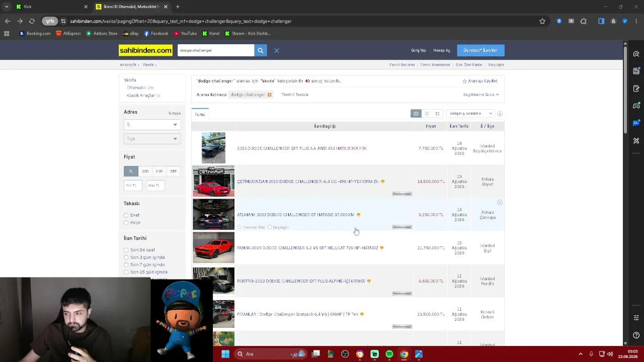Open the AliExpress bookmark
The image size is (644, 362).
68,34
